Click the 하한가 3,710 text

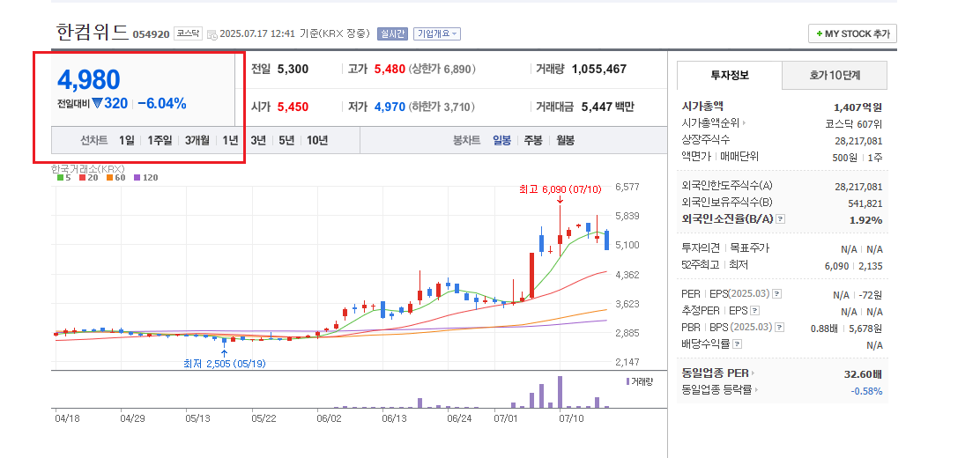[x=442, y=107]
